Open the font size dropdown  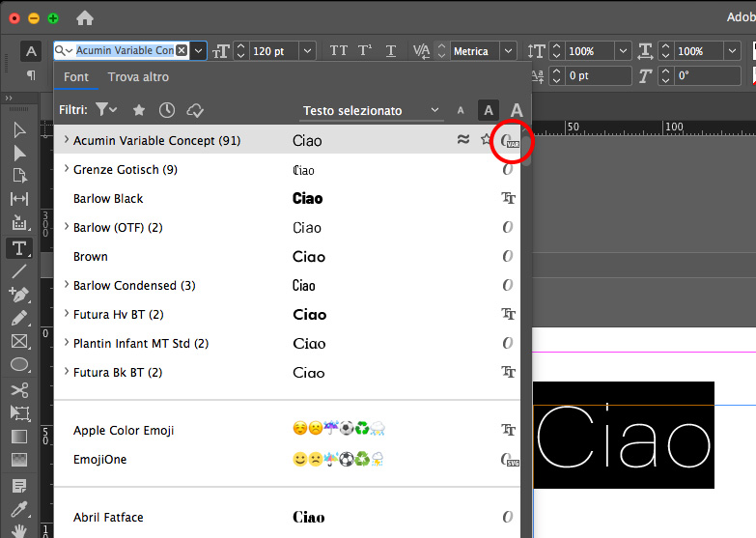[307, 50]
